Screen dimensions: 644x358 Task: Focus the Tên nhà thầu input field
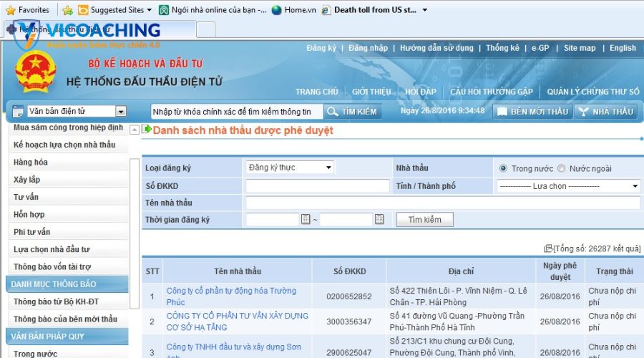click(x=443, y=203)
